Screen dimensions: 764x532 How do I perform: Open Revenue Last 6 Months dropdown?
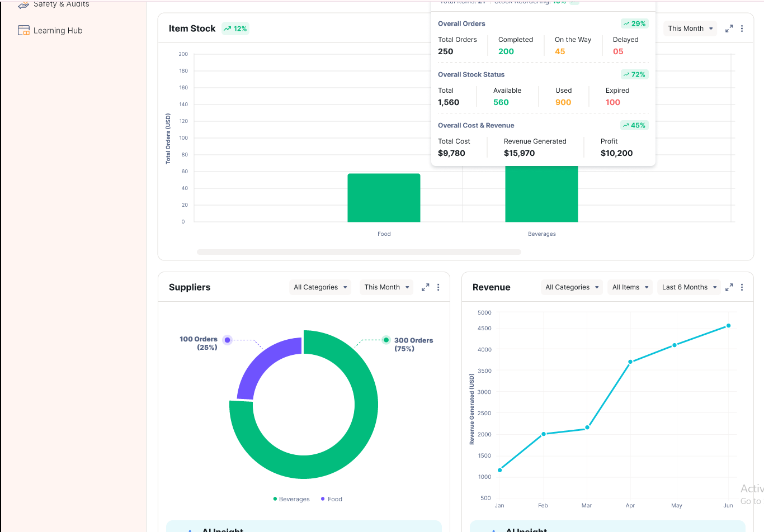tap(689, 287)
